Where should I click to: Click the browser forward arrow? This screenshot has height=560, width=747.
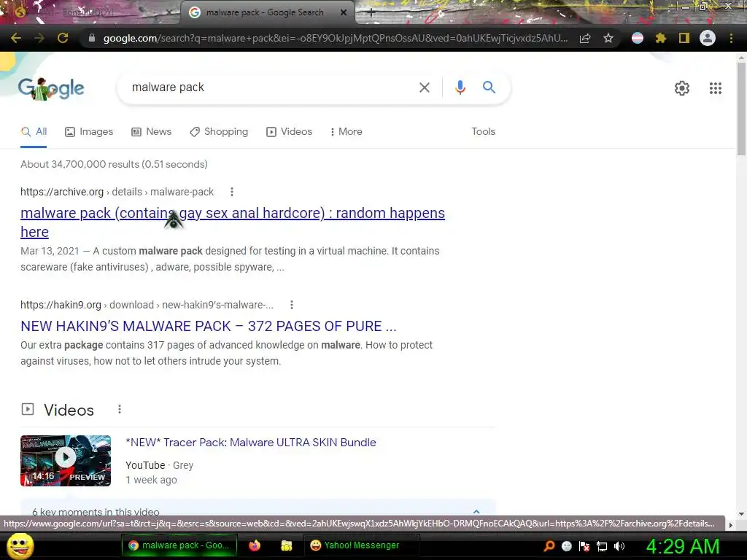pyautogui.click(x=39, y=38)
